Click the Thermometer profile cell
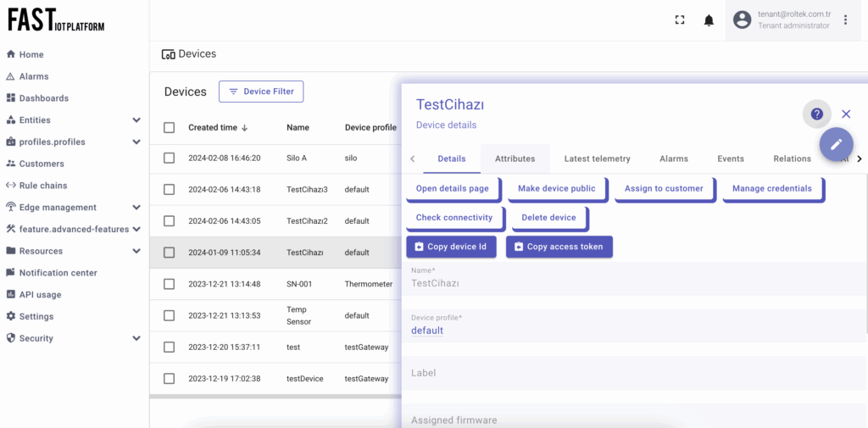The height and width of the screenshot is (428, 868). click(369, 284)
